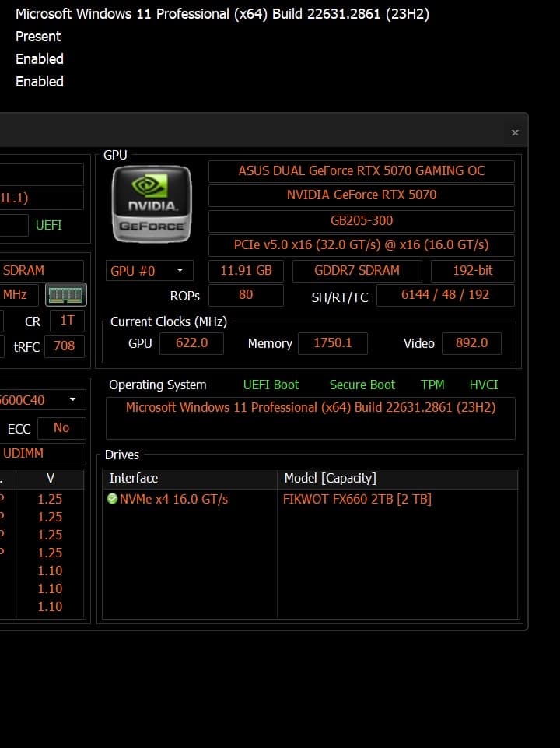The width and height of the screenshot is (560, 748).
Task: Open the memory module chip icon
Action: coord(66,294)
